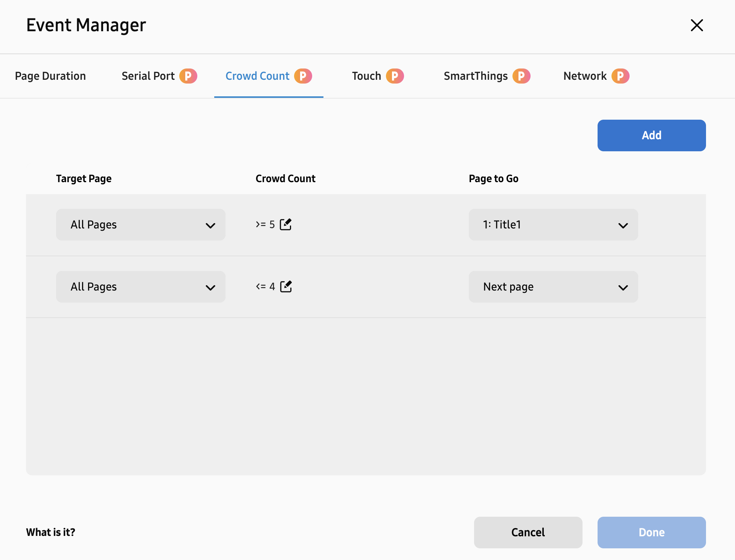This screenshot has width=735, height=560.
Task: Go to the SmartThings tab
Action: pyautogui.click(x=476, y=76)
